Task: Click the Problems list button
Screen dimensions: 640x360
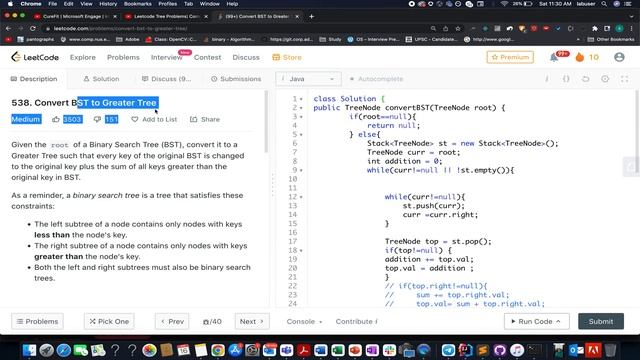Action: pyautogui.click(x=37, y=322)
